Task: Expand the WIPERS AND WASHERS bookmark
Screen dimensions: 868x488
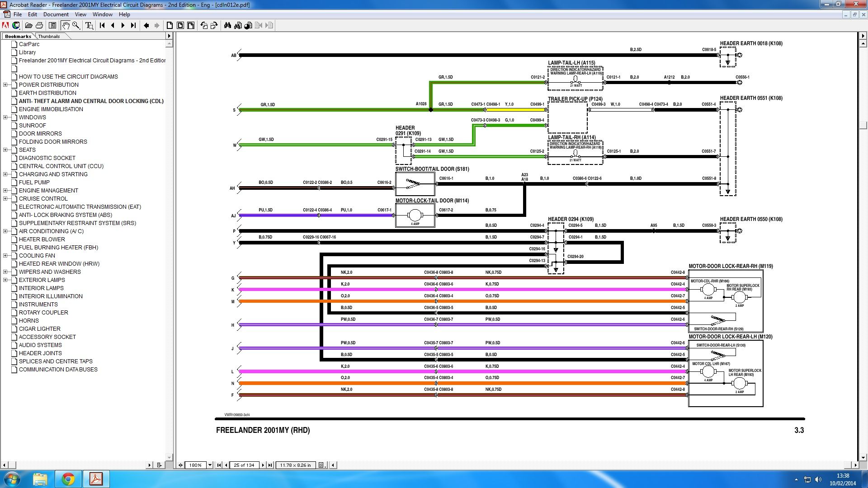Action: click(x=5, y=272)
